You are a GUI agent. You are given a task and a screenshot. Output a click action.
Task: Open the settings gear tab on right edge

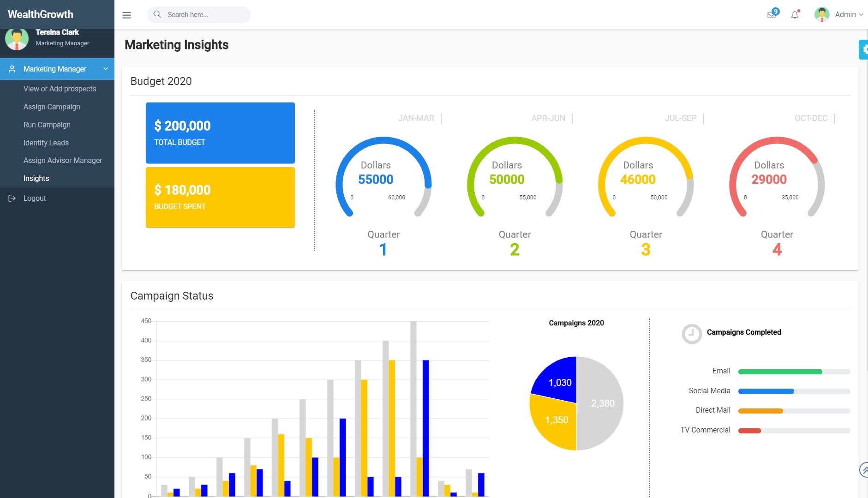[x=863, y=49]
